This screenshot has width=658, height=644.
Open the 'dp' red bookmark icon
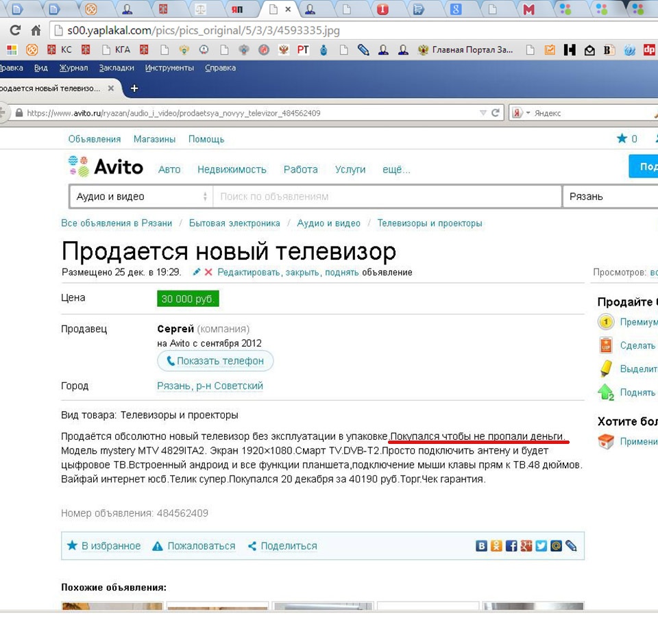pos(649,50)
